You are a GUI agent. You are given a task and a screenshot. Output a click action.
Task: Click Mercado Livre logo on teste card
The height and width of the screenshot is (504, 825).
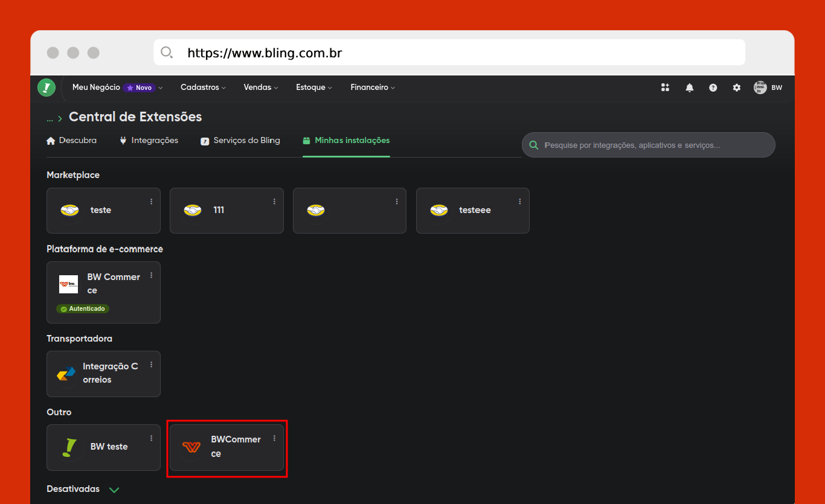click(x=70, y=210)
